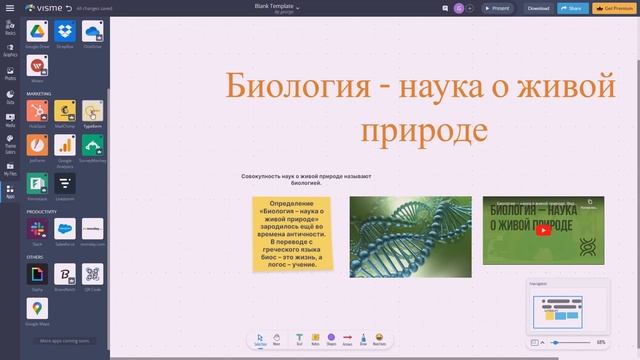The width and height of the screenshot is (640, 360).
Task: Click the Visme logo
Action: point(43,8)
